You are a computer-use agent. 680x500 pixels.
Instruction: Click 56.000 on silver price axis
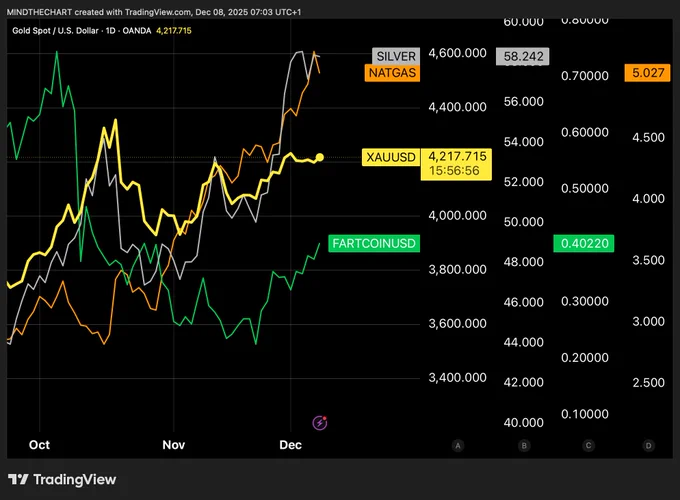523,101
